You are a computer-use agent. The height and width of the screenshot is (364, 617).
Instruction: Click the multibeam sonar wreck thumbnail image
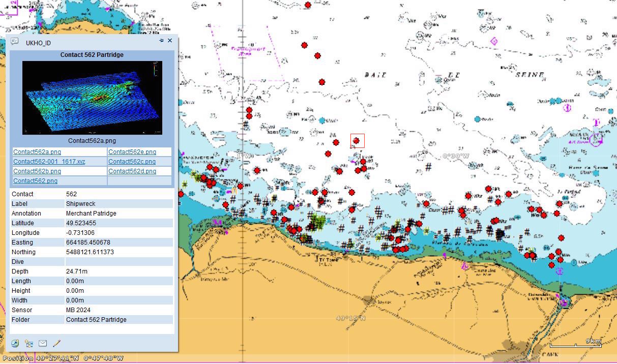coord(92,98)
